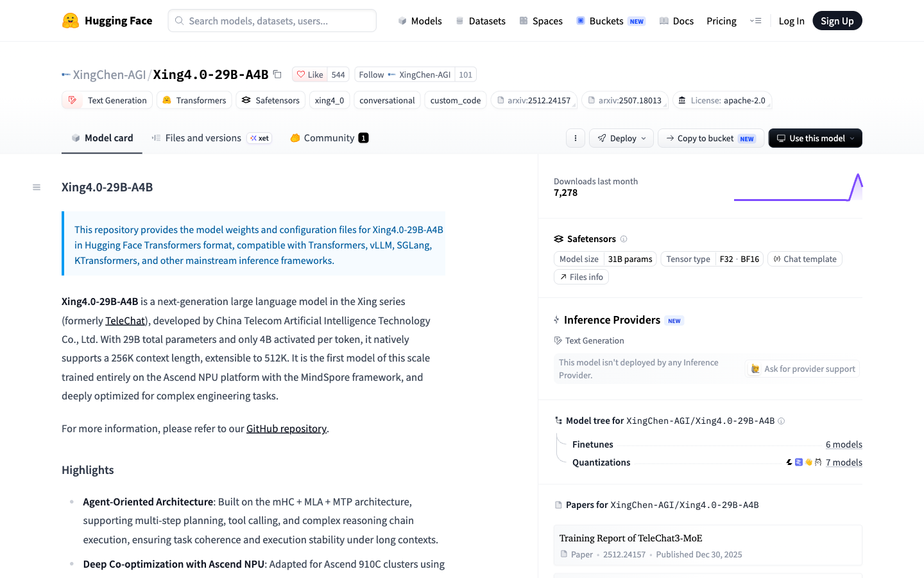Go to Pricing page
924x578 pixels.
click(721, 21)
